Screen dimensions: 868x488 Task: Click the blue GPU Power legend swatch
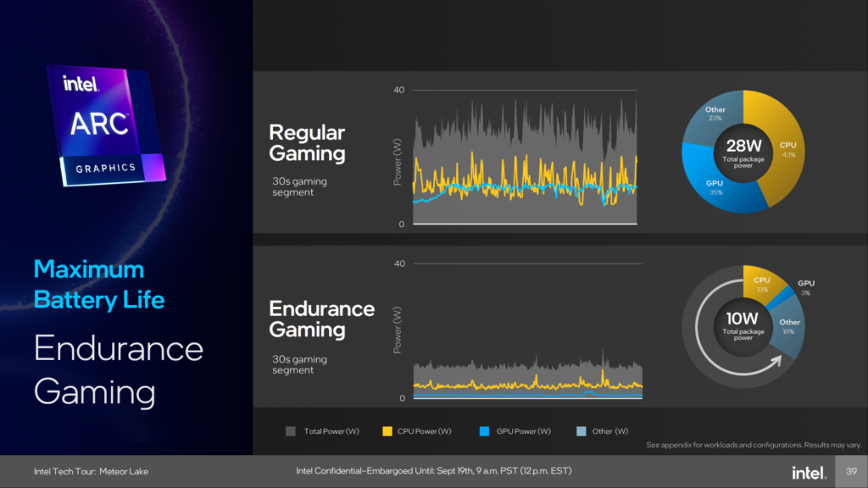pos(484,431)
